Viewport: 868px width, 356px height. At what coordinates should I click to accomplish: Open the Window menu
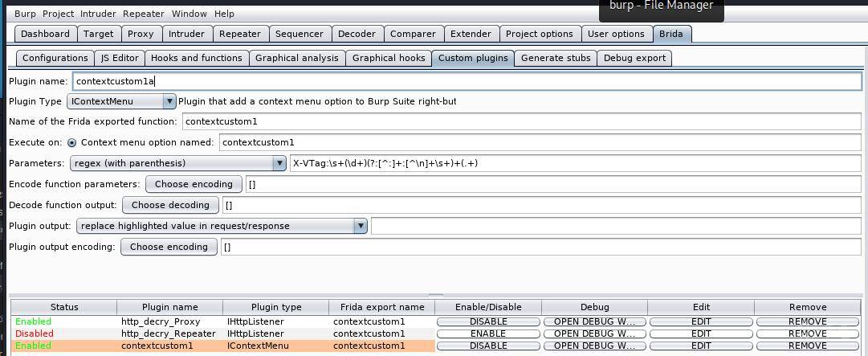[x=189, y=14]
